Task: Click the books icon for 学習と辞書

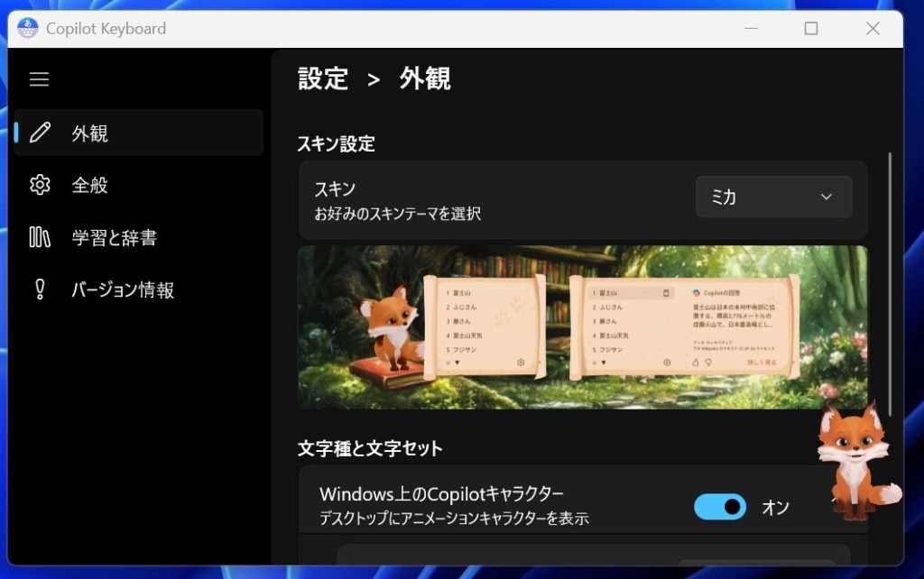Action: coord(40,237)
